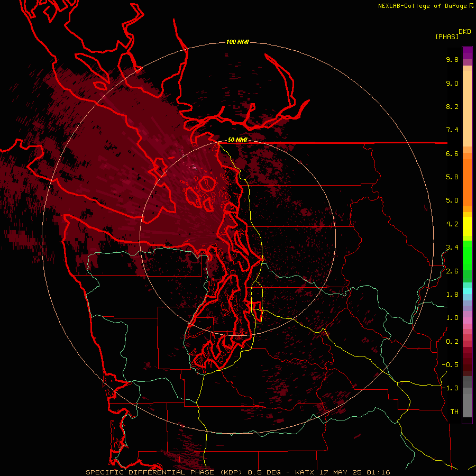The width and height of the screenshot is (476, 476).
Task: Click the 0.2 legend value
Action: coord(452,342)
